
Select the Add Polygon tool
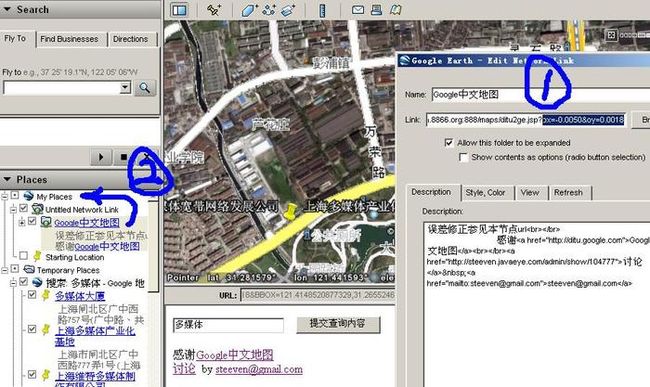click(x=249, y=10)
